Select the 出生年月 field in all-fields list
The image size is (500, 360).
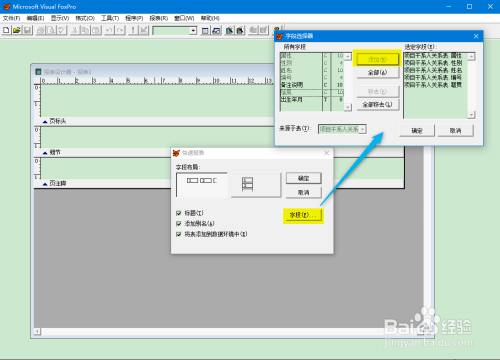tap(312, 99)
